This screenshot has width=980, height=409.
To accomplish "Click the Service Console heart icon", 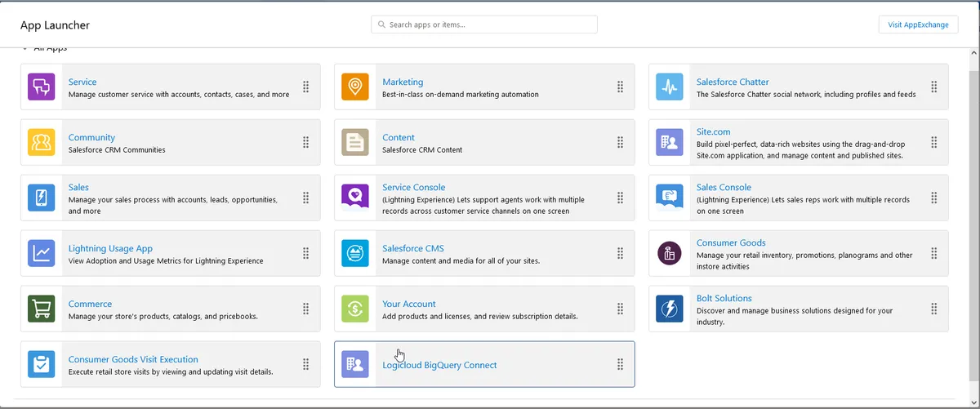I will coord(354,198).
